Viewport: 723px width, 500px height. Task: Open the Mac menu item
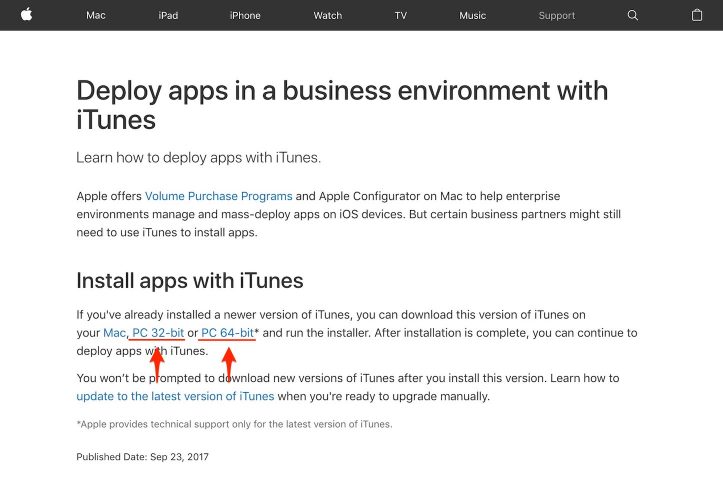(96, 15)
